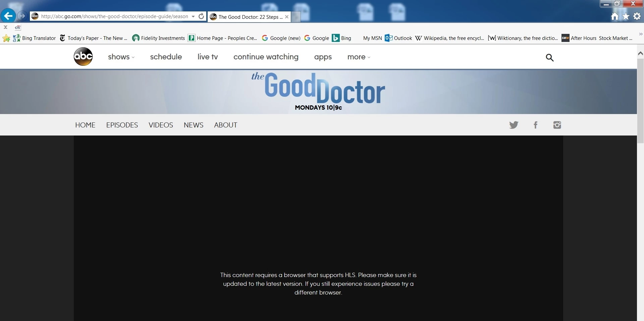Viewport: 644px width, 321px height.
Task: Open the Bing bookmark
Action: pyautogui.click(x=341, y=38)
